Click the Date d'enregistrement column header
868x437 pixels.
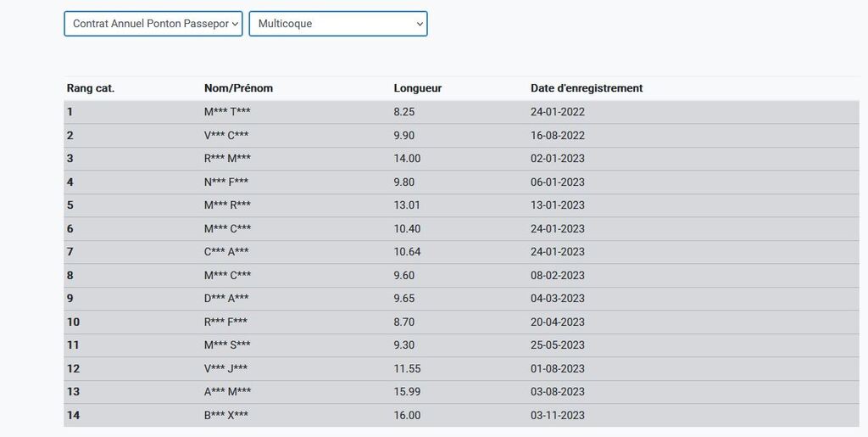[587, 88]
